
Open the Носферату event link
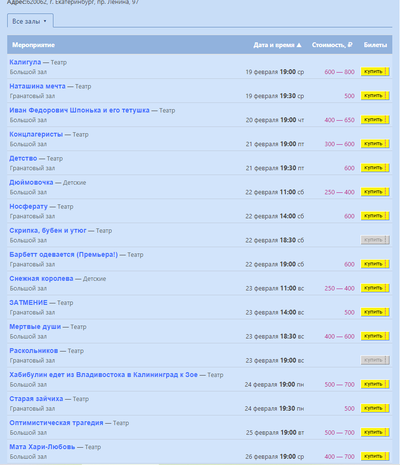click(x=29, y=206)
